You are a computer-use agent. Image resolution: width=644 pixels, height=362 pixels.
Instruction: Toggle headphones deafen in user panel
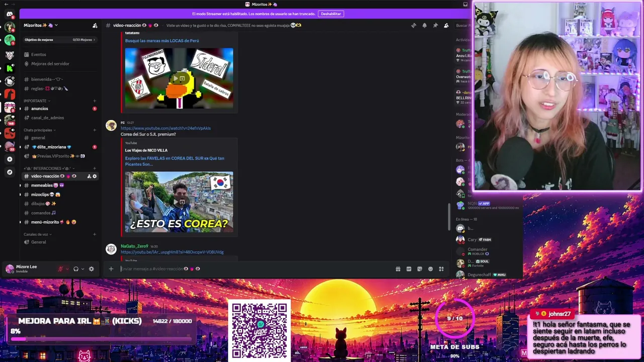coord(76,269)
